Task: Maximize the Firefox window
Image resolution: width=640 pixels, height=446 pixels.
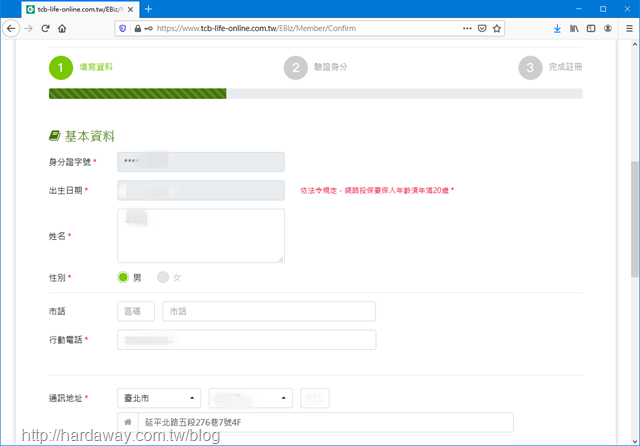Action: (603, 9)
